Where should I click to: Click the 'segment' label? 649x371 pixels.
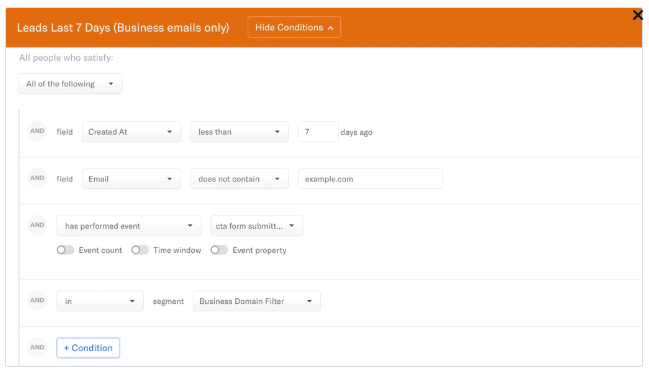point(168,301)
